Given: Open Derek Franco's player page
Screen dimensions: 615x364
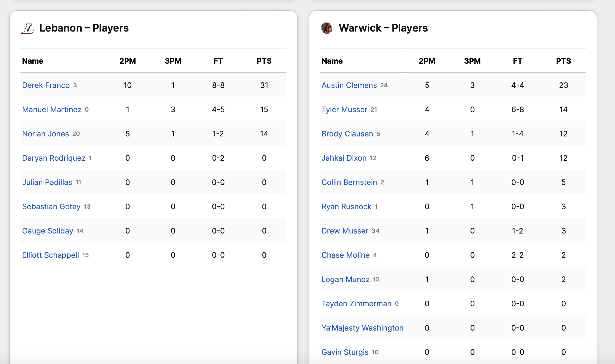Looking at the screenshot, I should [46, 85].
